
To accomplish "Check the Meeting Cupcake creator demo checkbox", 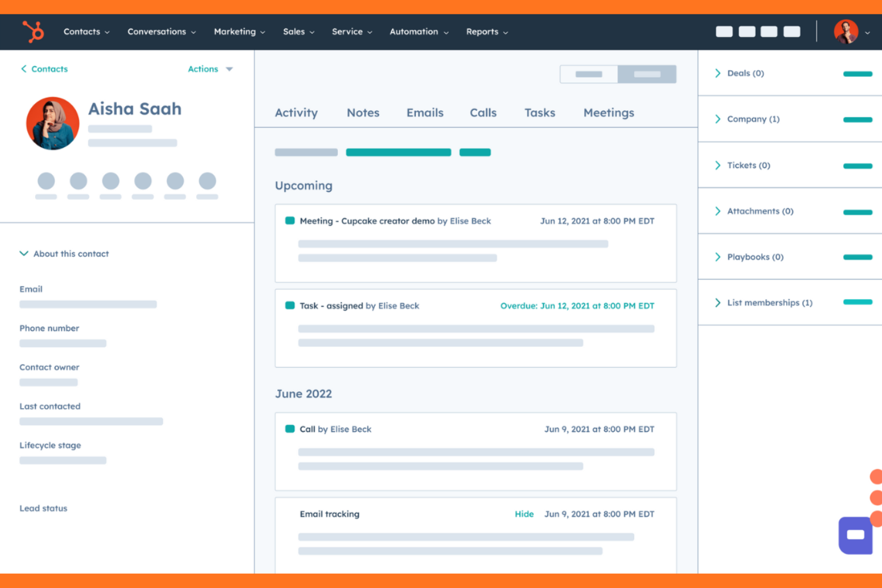I will click(290, 220).
